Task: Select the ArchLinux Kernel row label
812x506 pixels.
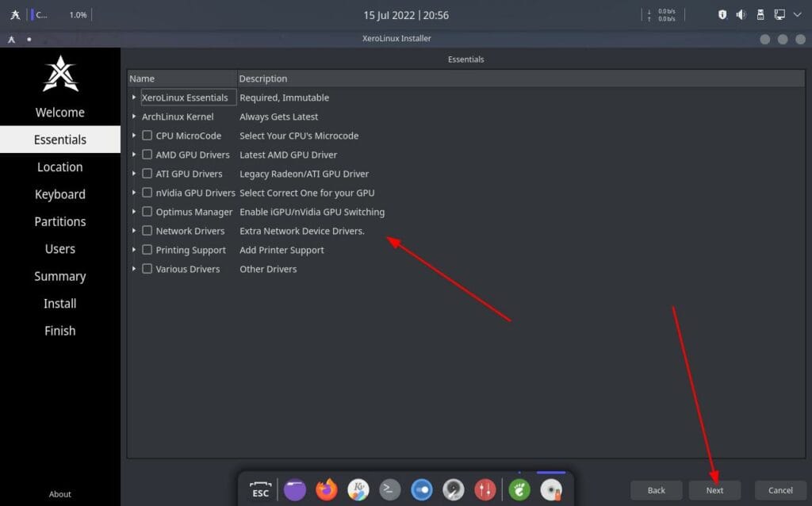Action: (178, 117)
